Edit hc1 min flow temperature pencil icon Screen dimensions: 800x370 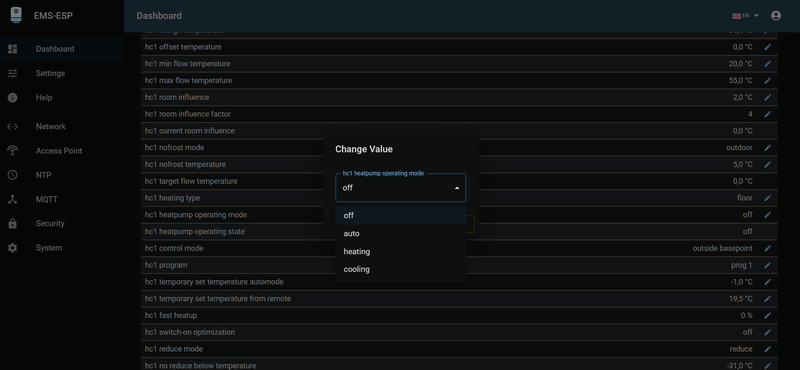[x=767, y=64]
